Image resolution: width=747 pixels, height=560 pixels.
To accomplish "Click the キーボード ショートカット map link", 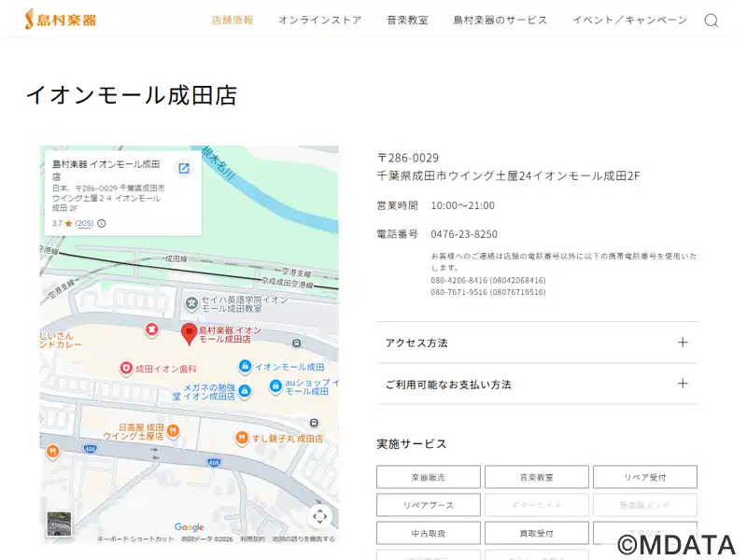I will (135, 539).
